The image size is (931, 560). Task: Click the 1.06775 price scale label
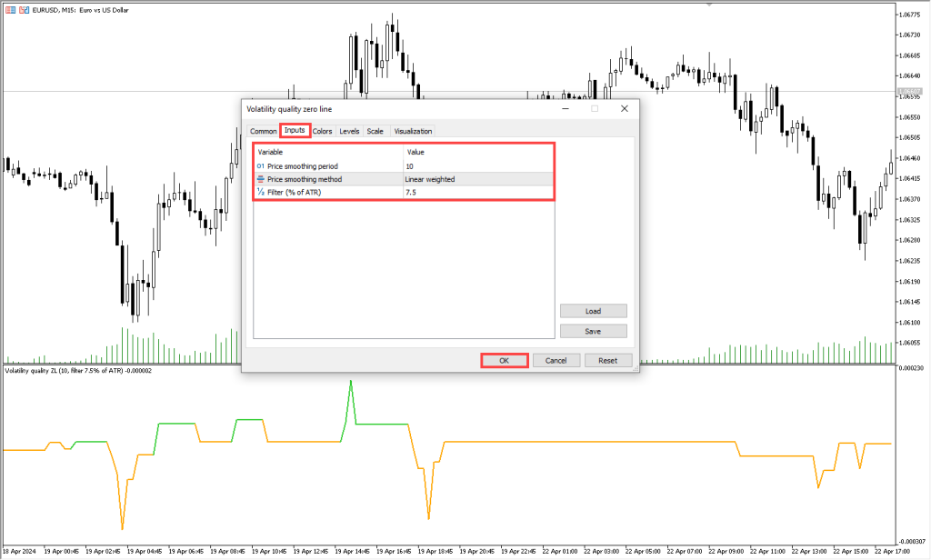909,15
